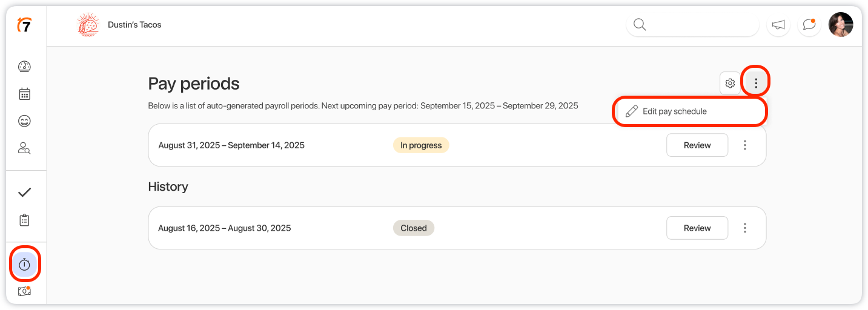The width and height of the screenshot is (868, 310).
Task: Click the smiley face sidebar icon
Action: [x=24, y=121]
